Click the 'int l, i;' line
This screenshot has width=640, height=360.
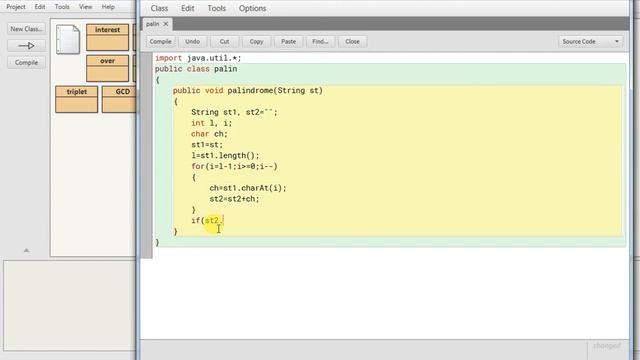[211, 123]
